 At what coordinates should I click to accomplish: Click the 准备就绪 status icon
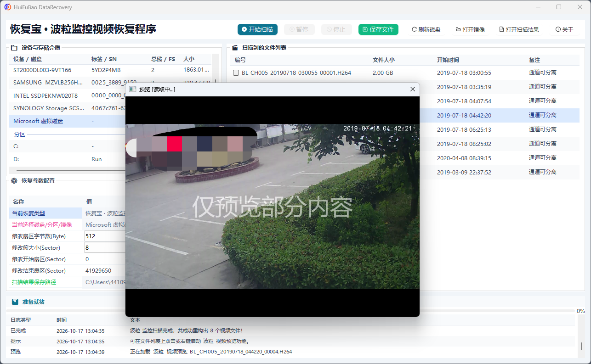15,302
